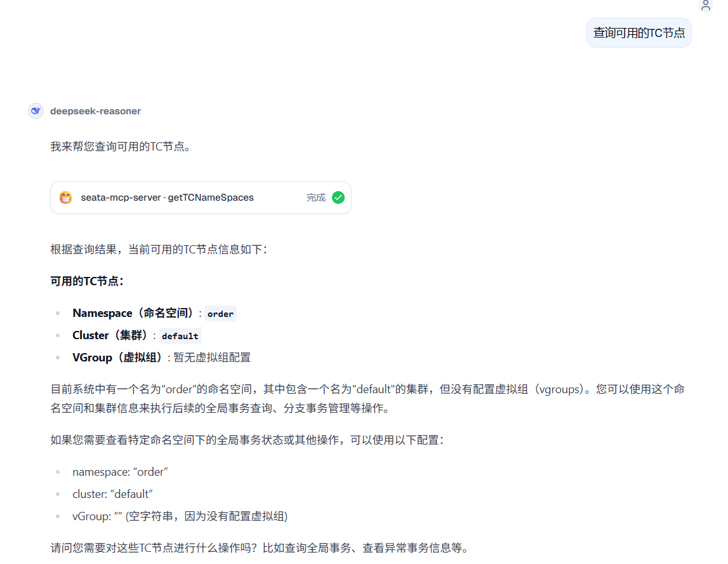Click the "order" inline code chip

point(220,314)
